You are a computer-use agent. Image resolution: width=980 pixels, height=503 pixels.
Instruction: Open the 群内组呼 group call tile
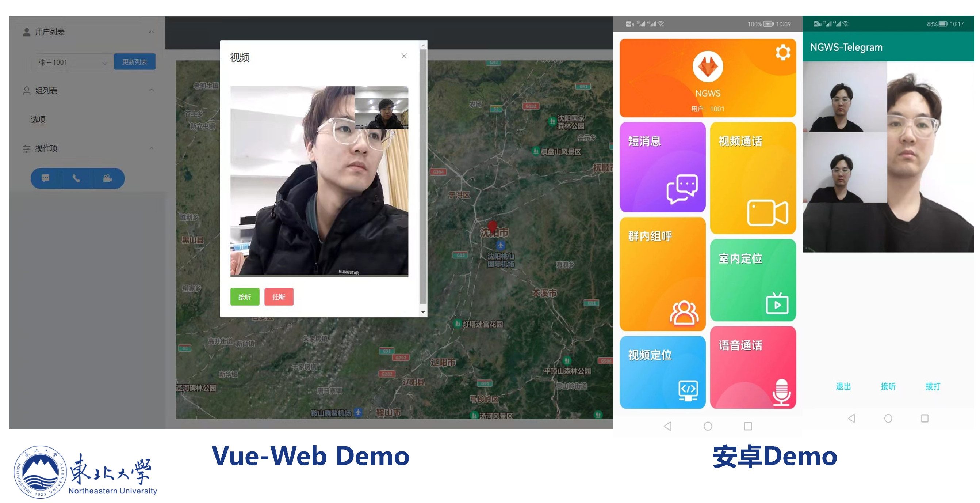[662, 273]
